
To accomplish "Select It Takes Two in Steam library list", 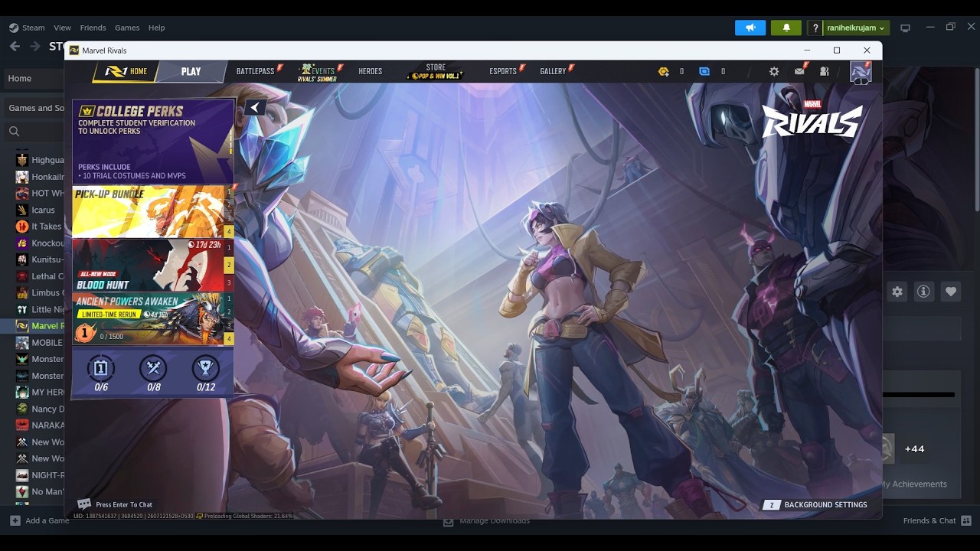I will [39, 227].
